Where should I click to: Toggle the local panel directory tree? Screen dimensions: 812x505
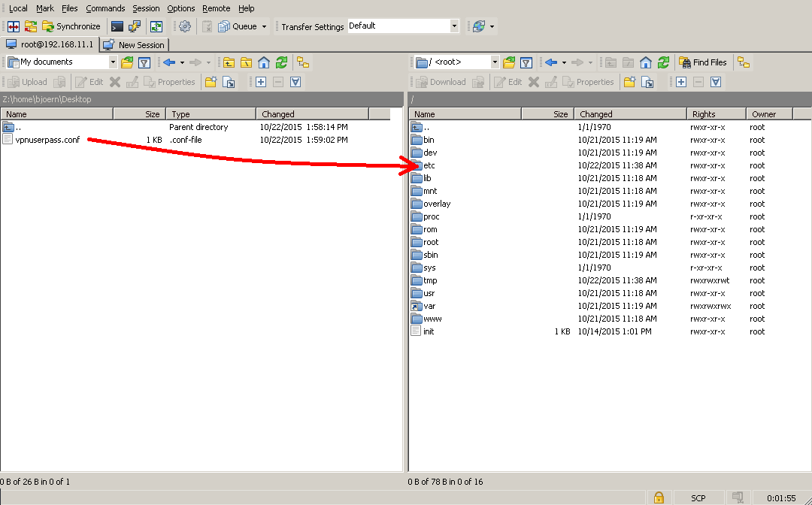(302, 62)
